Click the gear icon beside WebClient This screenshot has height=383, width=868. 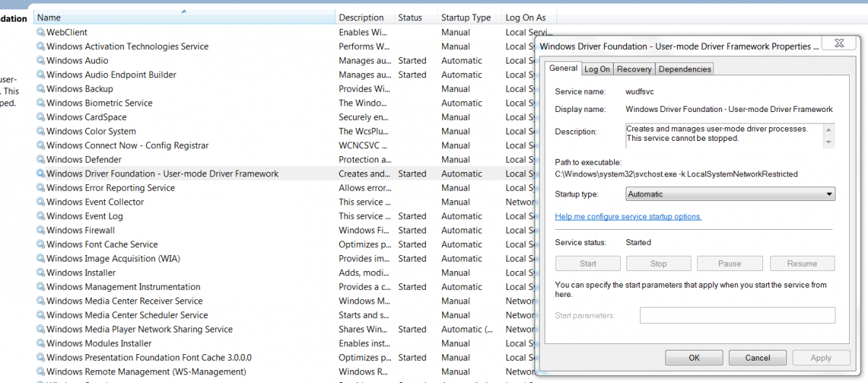point(41,33)
